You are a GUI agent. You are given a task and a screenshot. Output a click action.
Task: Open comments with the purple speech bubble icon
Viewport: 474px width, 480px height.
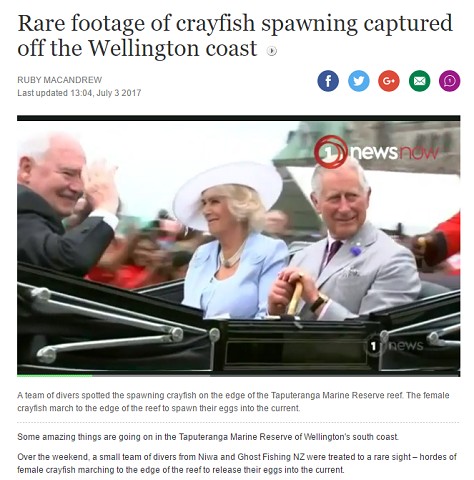[450, 81]
